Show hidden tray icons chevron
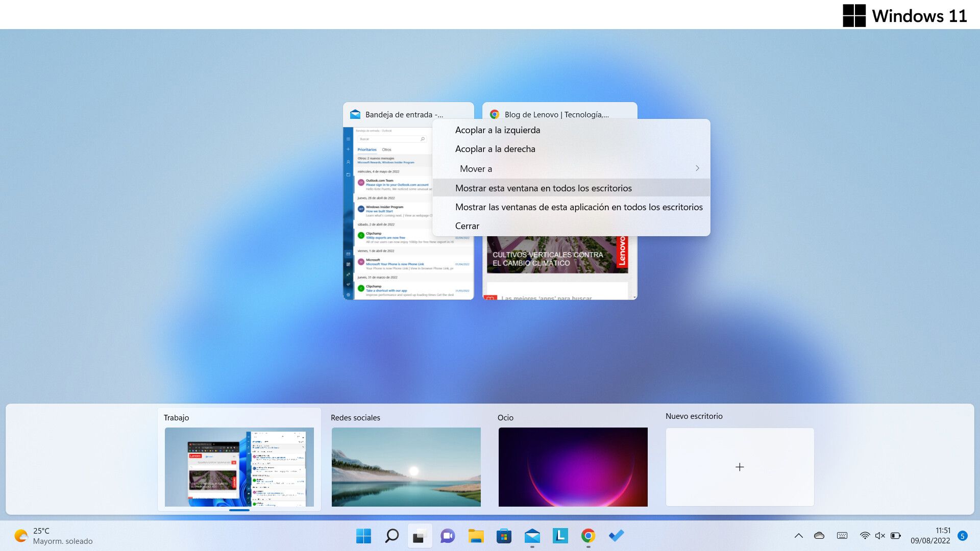Screen dimensions: 980x551 pos(799,536)
